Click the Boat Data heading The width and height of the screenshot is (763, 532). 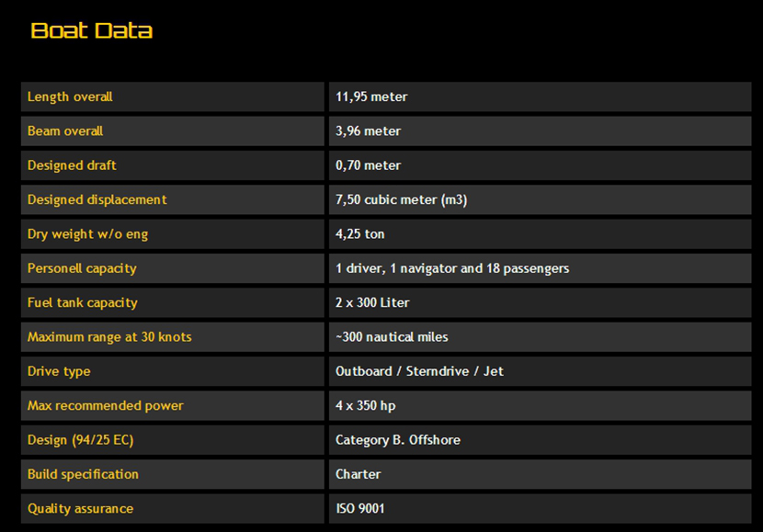(x=92, y=30)
